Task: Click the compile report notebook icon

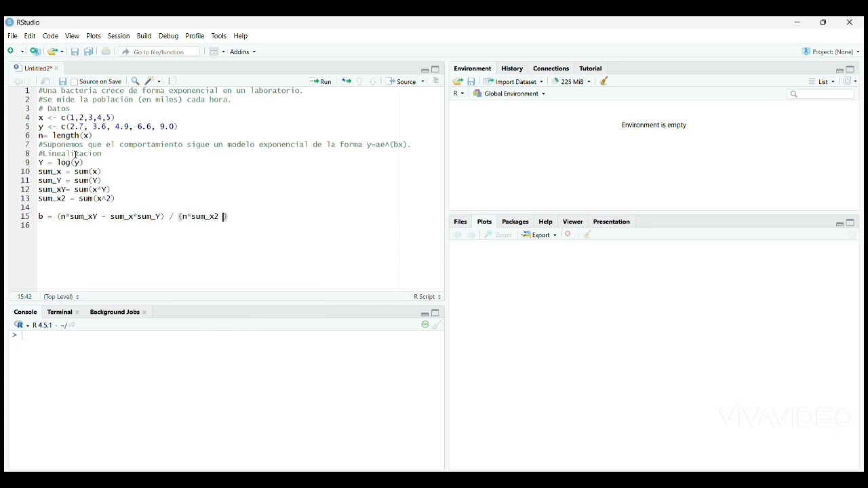Action: tap(173, 81)
